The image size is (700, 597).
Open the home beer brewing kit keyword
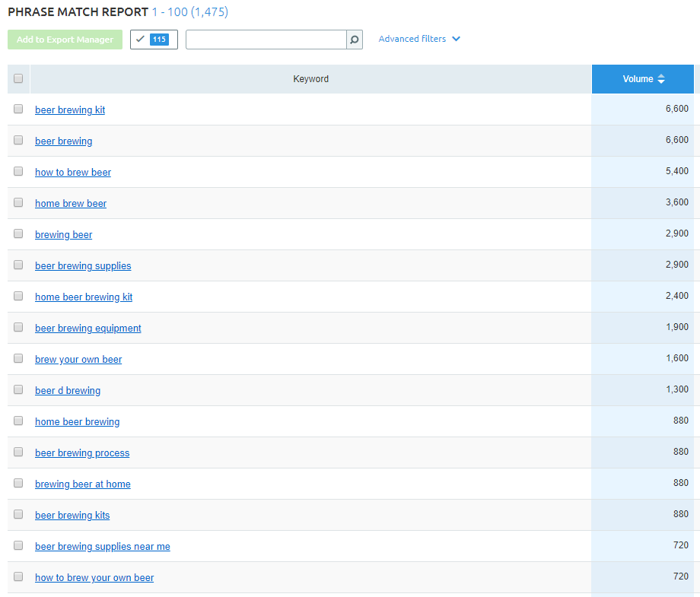coord(84,297)
